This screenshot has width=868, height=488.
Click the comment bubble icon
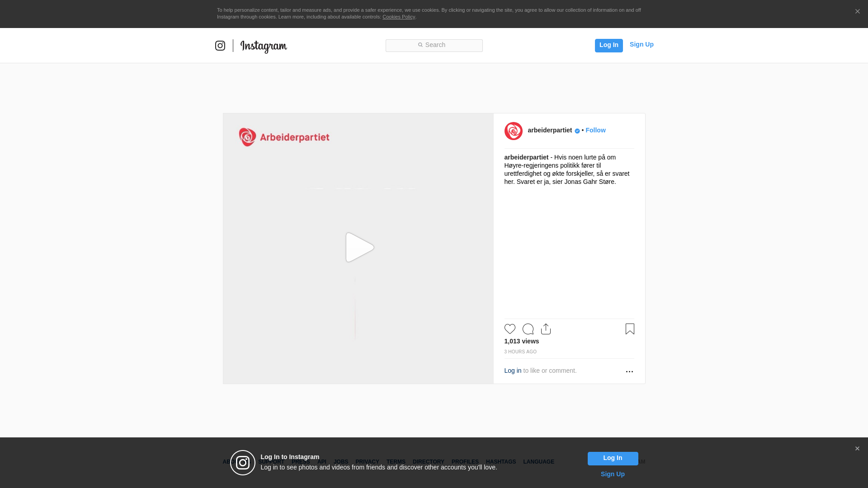tap(528, 329)
